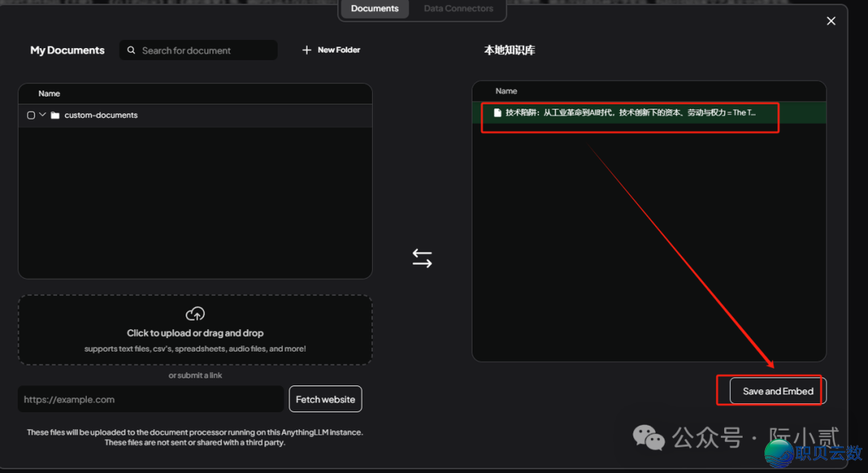Click the swap arrows icon between the panels
Screen dimensions: 868x473
pyautogui.click(x=422, y=258)
